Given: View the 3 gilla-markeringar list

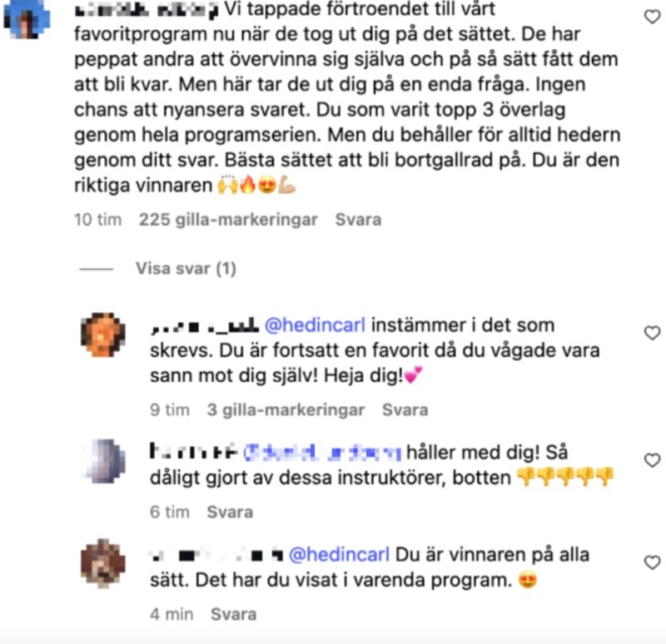Looking at the screenshot, I should coord(286,410).
